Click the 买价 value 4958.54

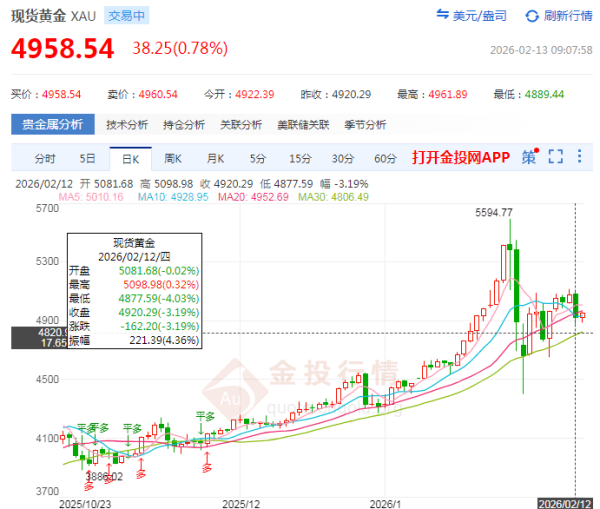click(x=61, y=94)
